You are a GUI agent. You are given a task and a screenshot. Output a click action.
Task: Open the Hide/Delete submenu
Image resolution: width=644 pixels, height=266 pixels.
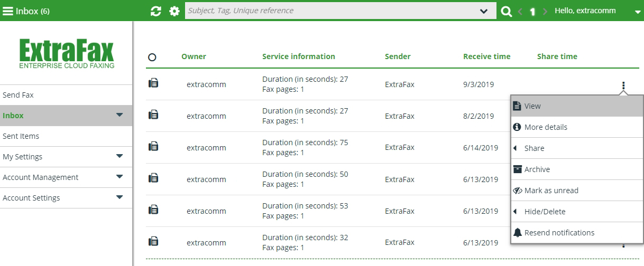coord(577,212)
